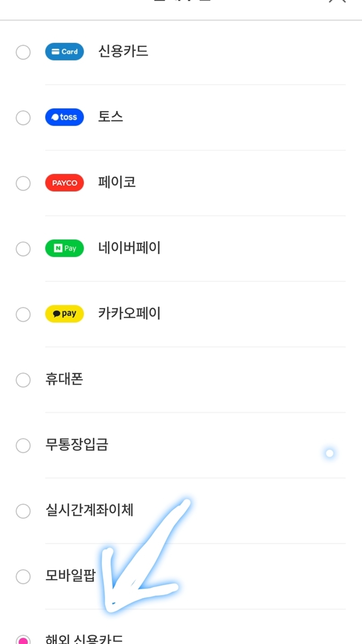The height and width of the screenshot is (644, 362).
Task: Choose the 무통장입금 payment label
Action: tap(77, 445)
